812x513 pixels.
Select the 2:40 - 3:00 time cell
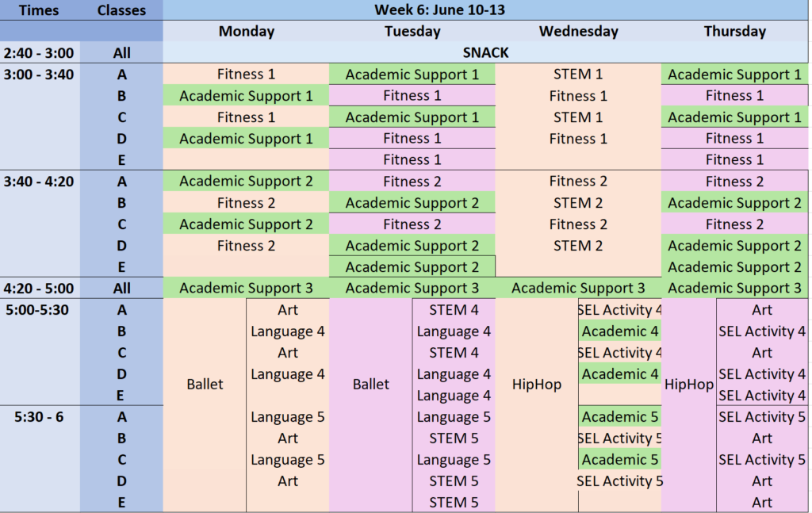tap(40, 53)
